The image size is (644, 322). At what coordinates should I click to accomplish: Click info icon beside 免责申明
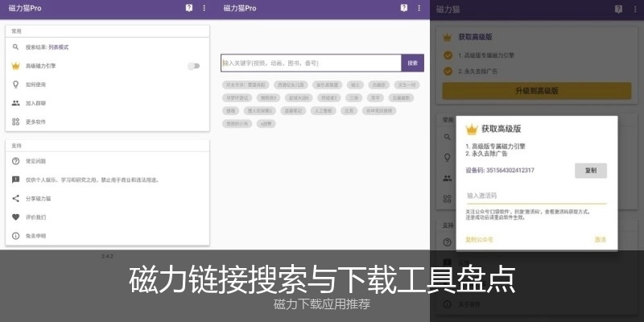(15, 236)
